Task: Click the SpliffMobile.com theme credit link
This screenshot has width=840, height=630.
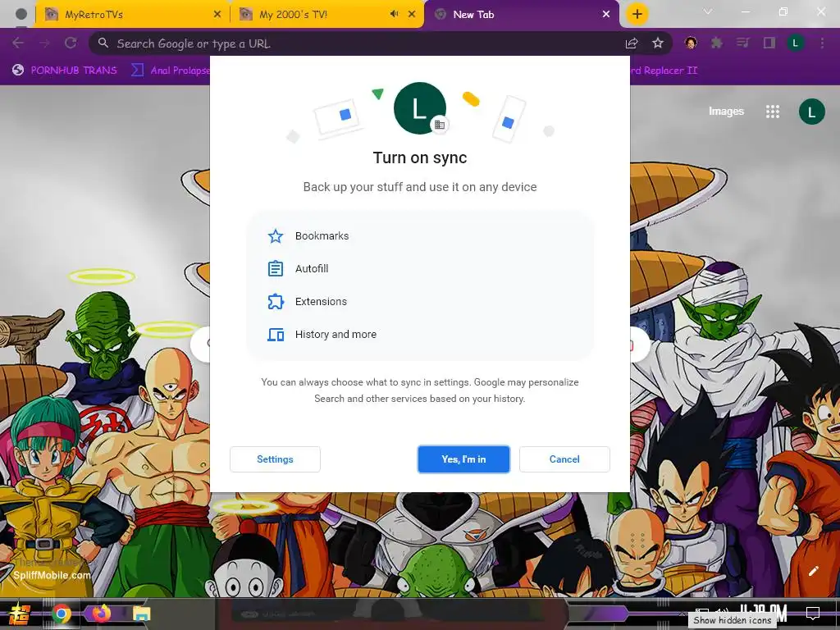Action: [52, 575]
